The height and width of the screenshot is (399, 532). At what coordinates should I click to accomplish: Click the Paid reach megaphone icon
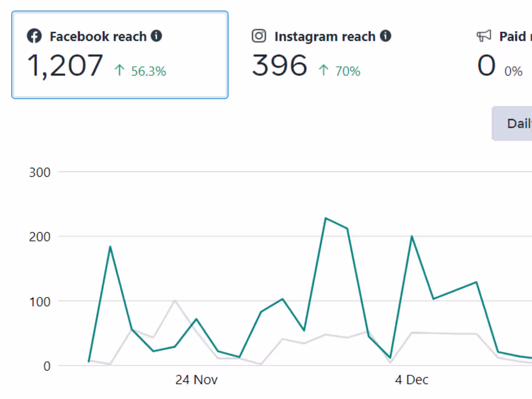pyautogui.click(x=484, y=35)
